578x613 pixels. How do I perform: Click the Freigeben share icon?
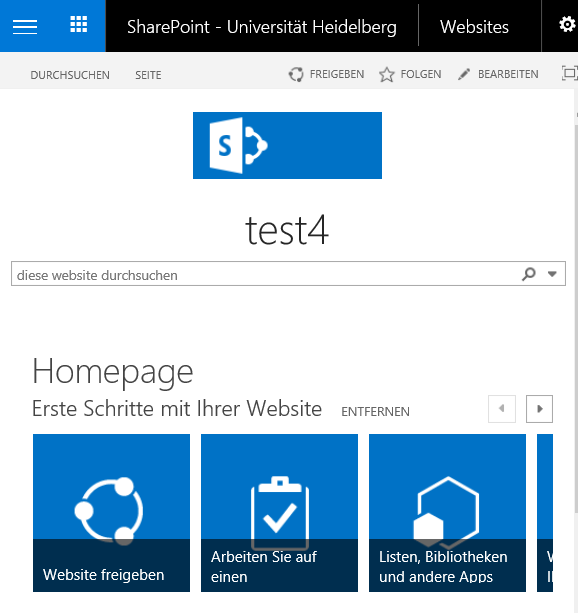coord(296,74)
